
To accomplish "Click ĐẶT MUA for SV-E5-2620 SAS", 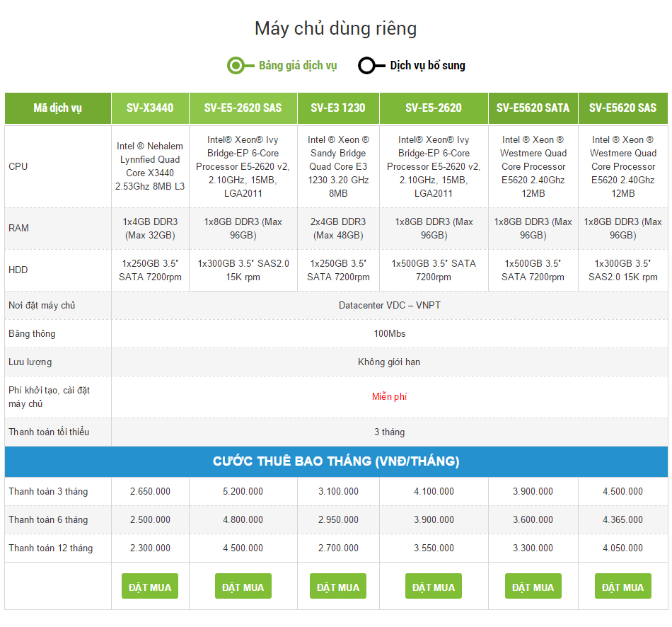I will click(x=243, y=587).
